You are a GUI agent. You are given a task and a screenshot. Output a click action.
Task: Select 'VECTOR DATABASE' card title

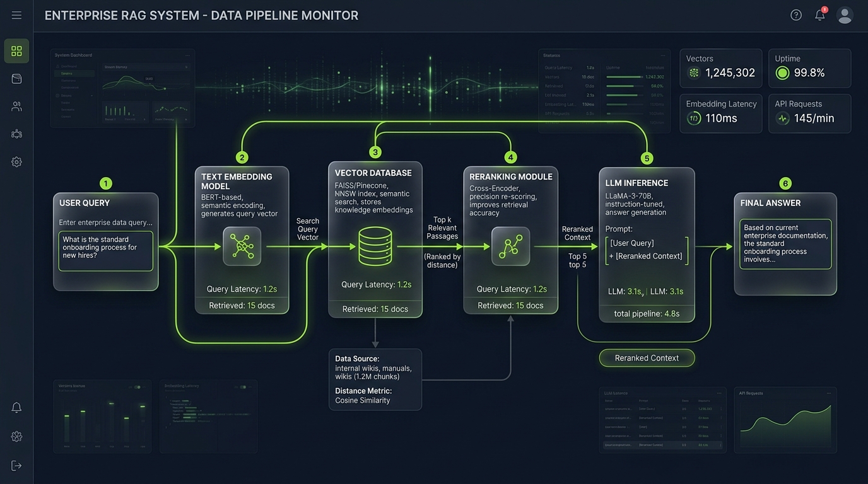click(x=373, y=173)
